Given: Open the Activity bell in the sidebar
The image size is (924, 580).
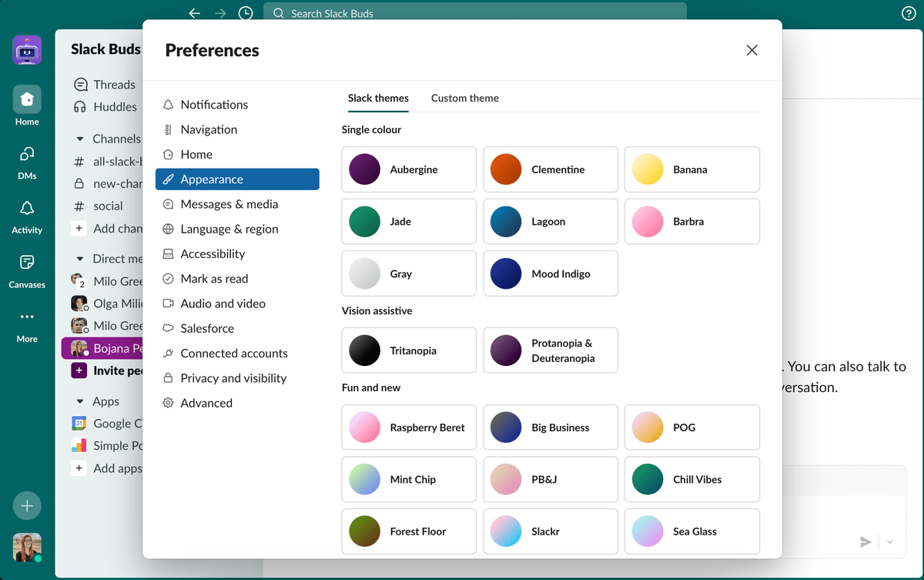Looking at the screenshot, I should (27, 210).
